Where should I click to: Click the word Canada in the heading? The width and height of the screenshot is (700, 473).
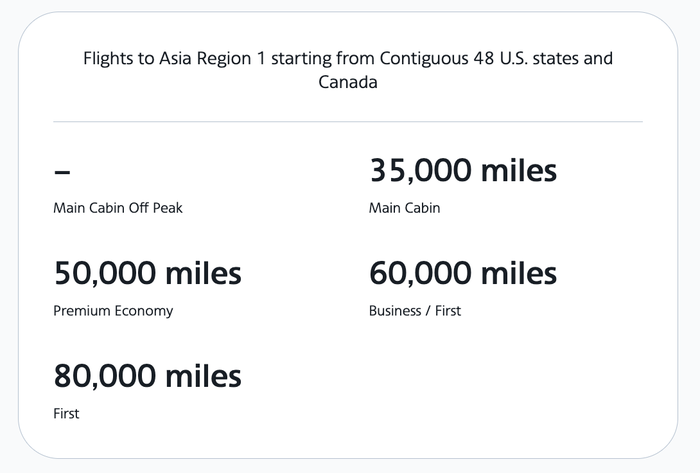[x=348, y=82]
